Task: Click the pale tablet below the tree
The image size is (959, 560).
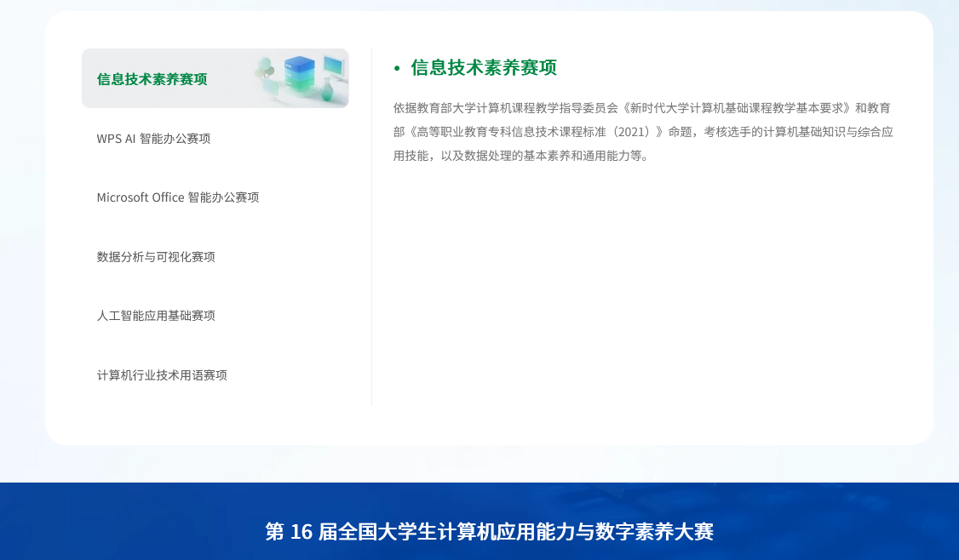Action: (x=271, y=85)
